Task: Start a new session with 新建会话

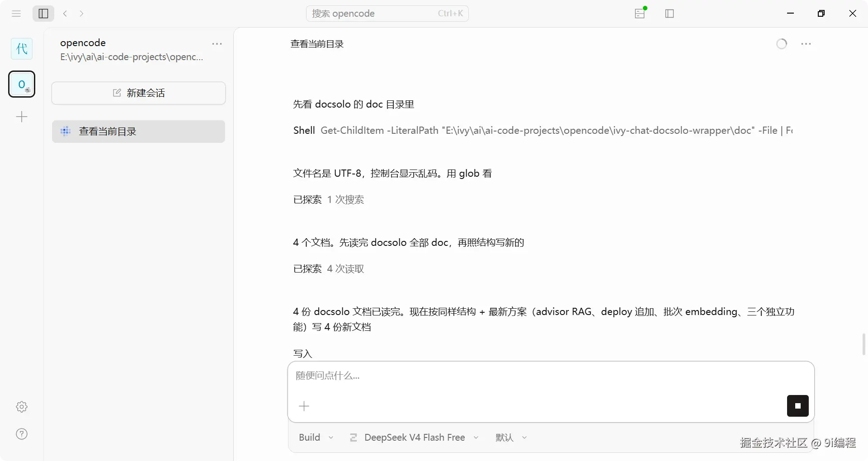Action: pyautogui.click(x=139, y=93)
